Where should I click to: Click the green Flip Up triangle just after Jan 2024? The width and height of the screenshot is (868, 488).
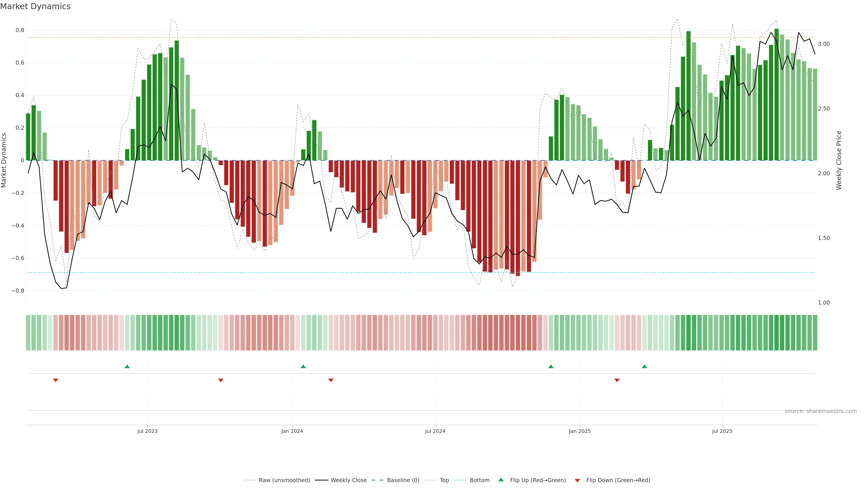point(303,366)
